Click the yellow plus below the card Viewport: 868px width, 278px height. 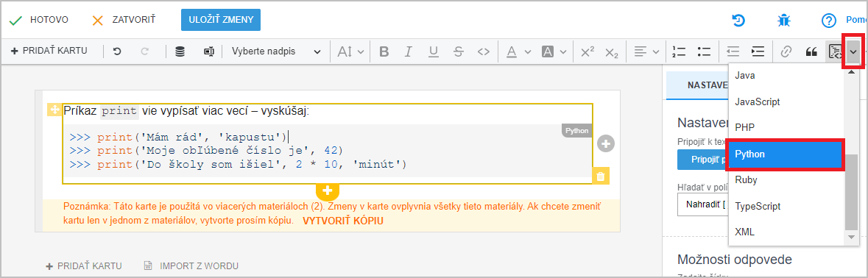[328, 190]
